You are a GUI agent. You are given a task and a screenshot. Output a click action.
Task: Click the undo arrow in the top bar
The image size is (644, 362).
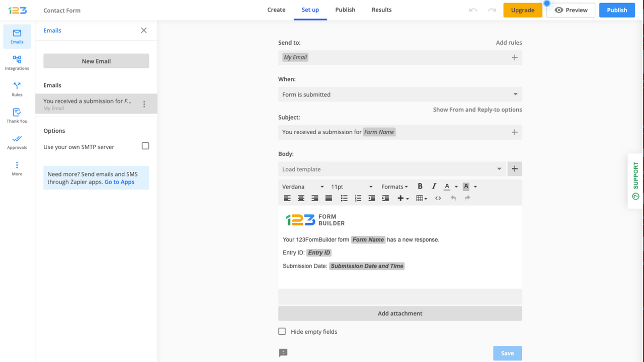[x=473, y=10]
